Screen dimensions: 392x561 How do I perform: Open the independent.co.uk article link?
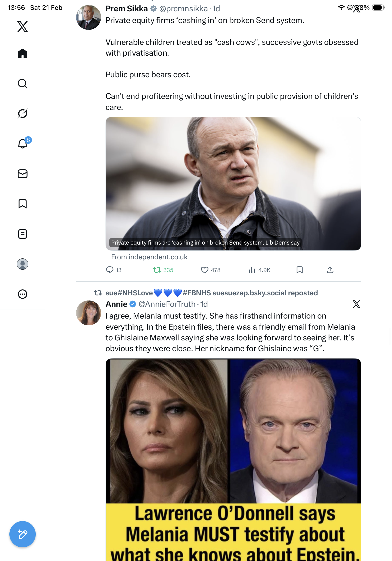[233, 184]
